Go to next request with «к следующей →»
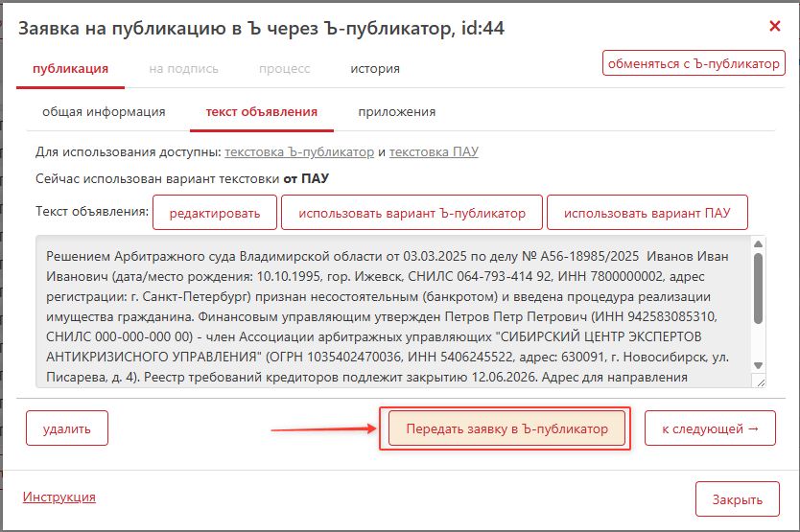The image size is (800, 532). pyautogui.click(x=711, y=428)
